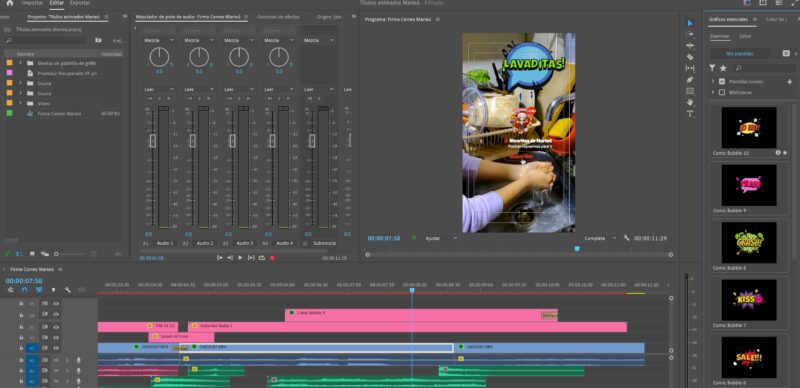Open the Completa playback resolution dropdown
This screenshot has height=388, width=800.
[x=600, y=238]
